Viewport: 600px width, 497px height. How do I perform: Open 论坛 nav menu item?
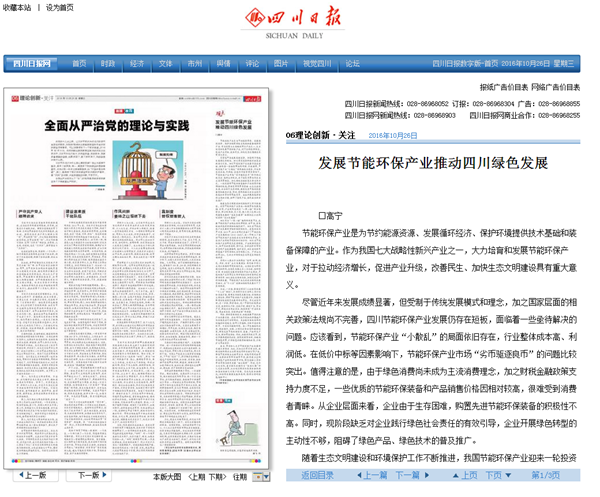pos(352,64)
